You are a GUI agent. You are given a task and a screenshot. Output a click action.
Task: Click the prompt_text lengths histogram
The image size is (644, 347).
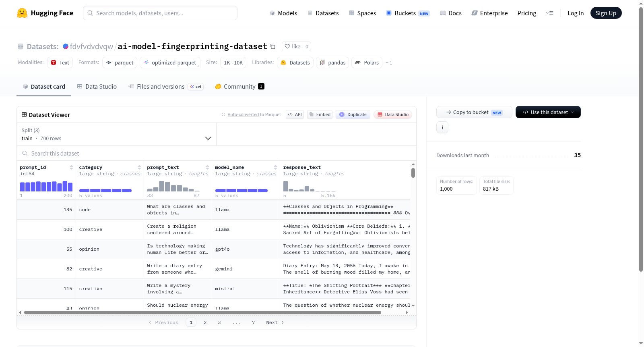click(173, 186)
